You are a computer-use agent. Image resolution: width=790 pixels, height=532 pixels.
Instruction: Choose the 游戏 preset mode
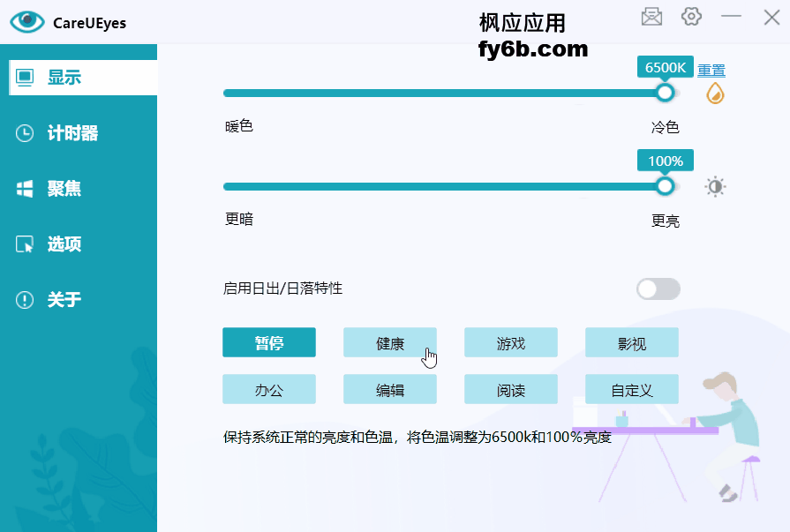tap(511, 342)
